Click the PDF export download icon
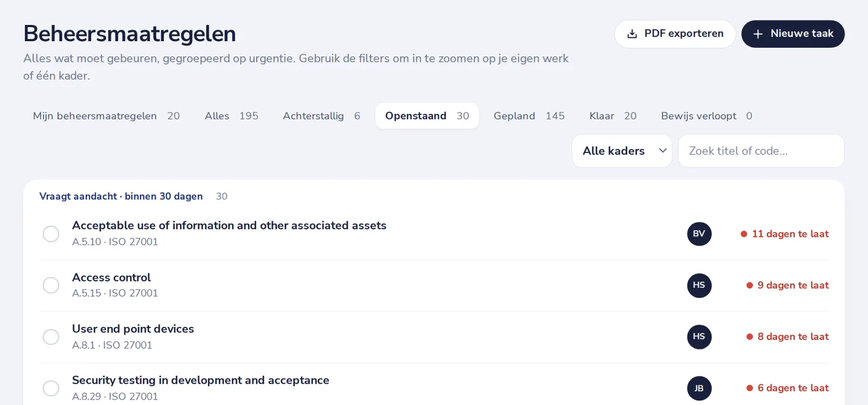 click(x=632, y=34)
